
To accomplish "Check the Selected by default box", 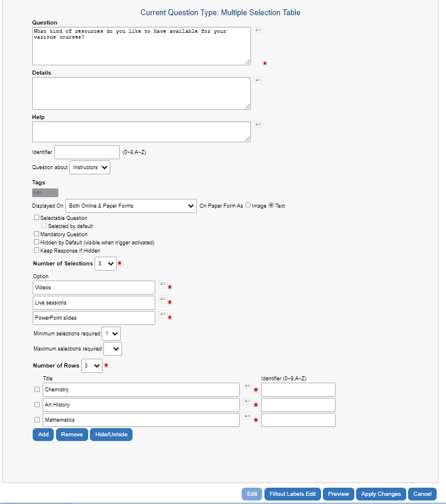I will [x=44, y=226].
